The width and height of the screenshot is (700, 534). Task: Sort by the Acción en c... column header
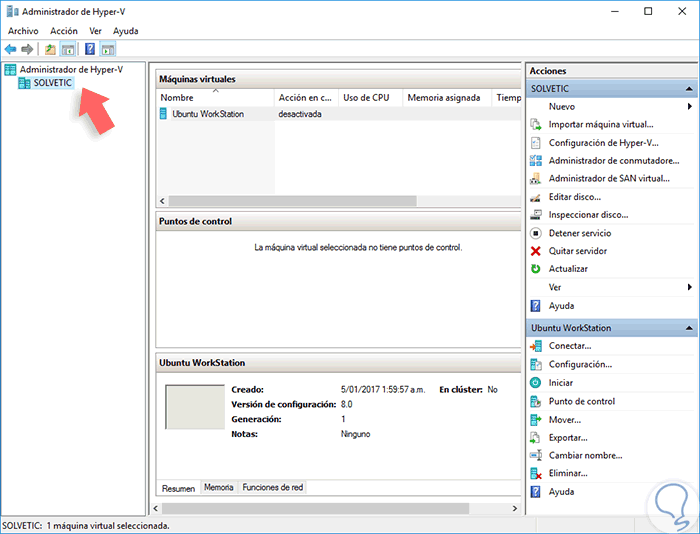point(306,98)
